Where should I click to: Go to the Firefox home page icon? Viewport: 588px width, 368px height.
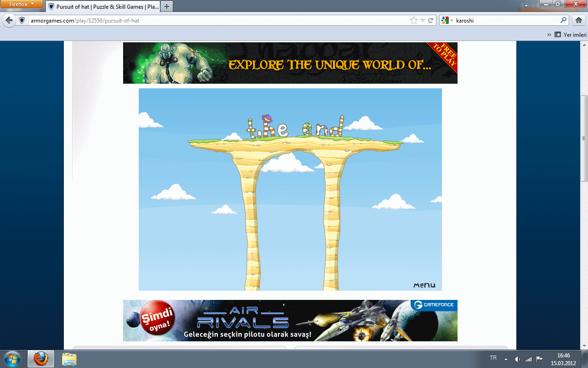578,21
